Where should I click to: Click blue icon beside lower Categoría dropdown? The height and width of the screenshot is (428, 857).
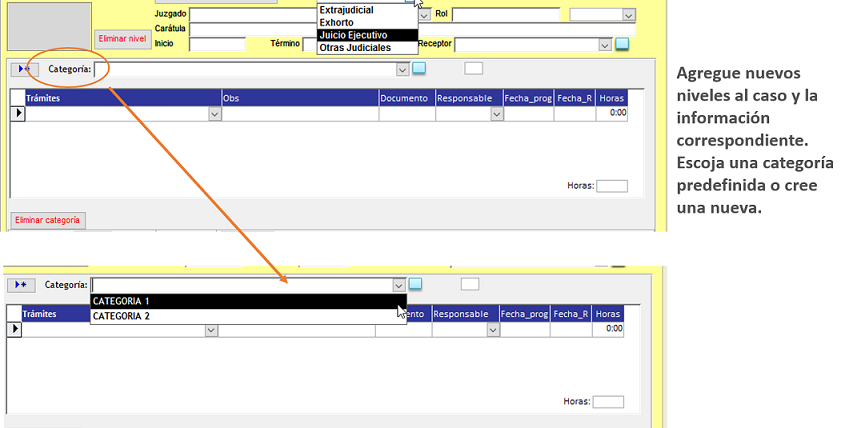point(416,284)
